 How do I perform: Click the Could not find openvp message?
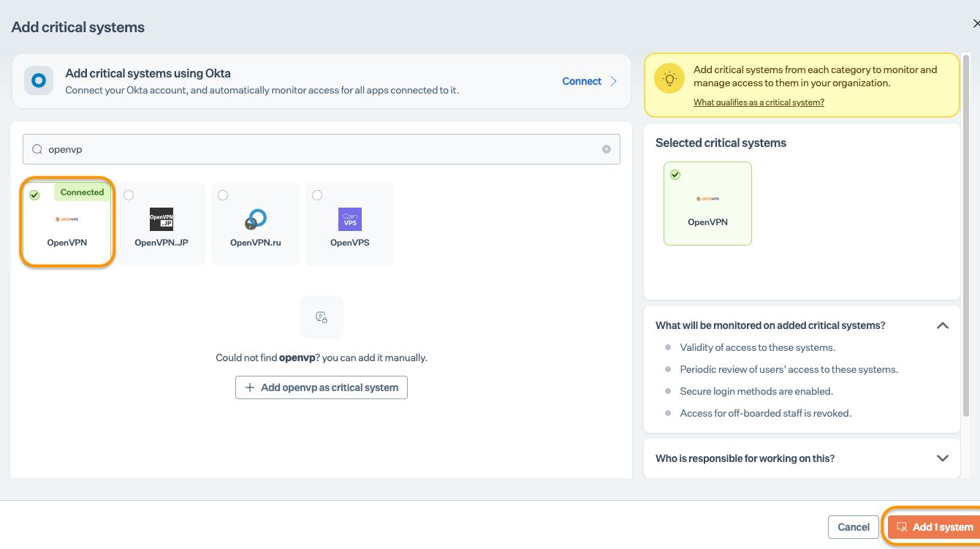(322, 358)
